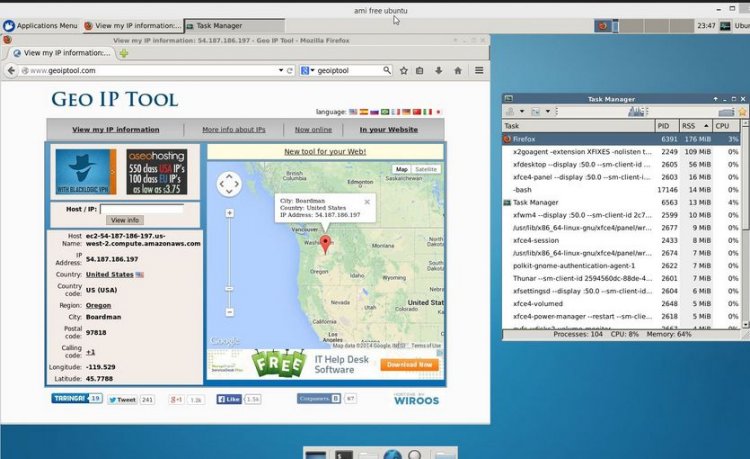Open Firefox hamburger menu
This screenshot has width=750, height=459.
pos(479,71)
